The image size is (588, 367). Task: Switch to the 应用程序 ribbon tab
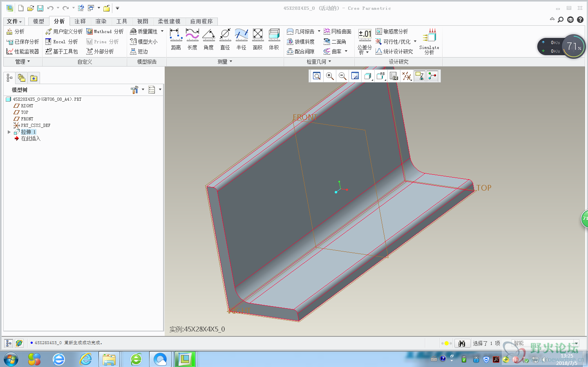click(x=201, y=21)
